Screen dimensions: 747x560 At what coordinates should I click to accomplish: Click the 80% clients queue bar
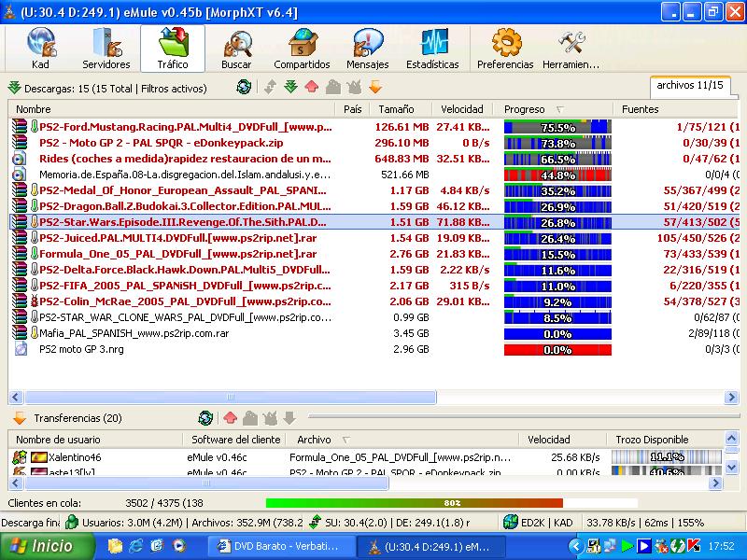(x=452, y=503)
